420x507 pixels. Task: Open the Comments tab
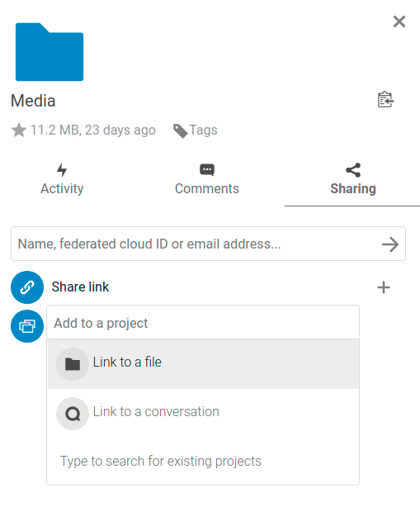click(207, 179)
